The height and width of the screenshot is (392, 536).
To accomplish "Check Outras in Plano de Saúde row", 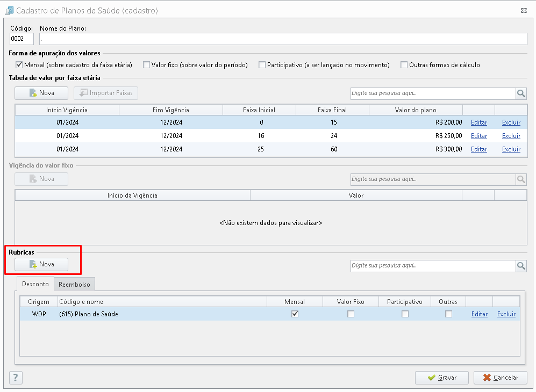I will pos(448,314).
